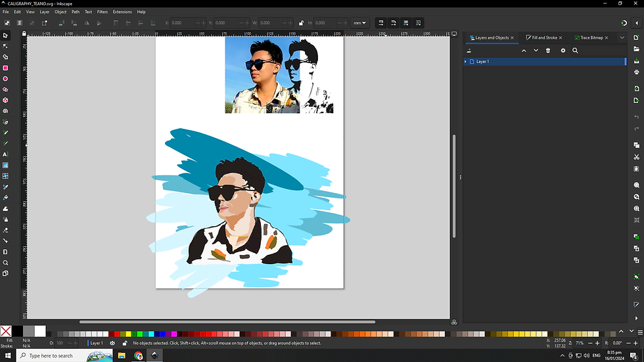
Task: Click the X position input field
Action: [x=183, y=23]
